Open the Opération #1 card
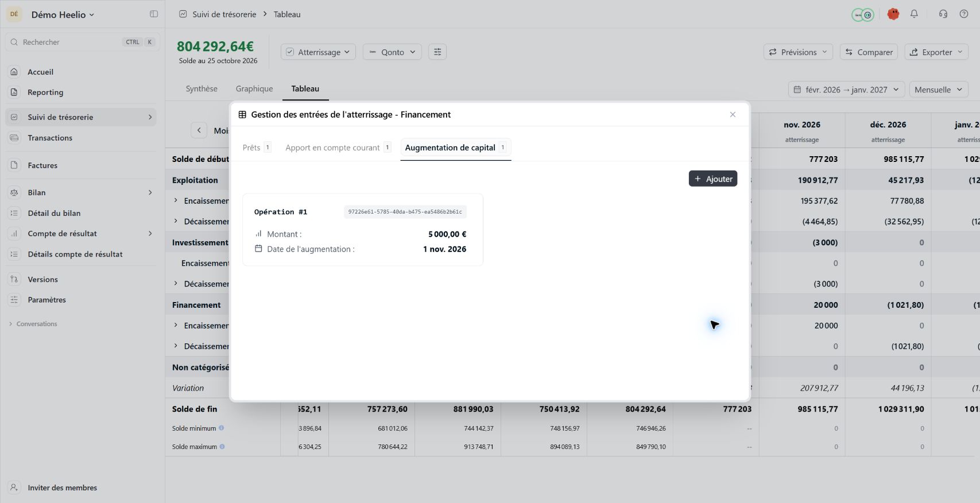The height and width of the screenshot is (503, 980). point(363,230)
